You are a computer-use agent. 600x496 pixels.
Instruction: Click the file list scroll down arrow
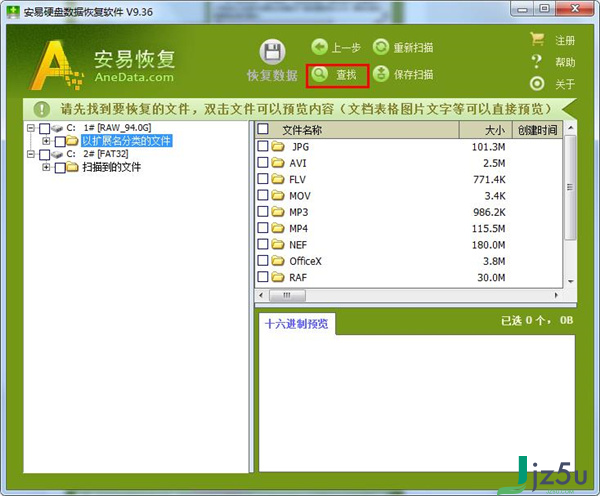(570, 282)
